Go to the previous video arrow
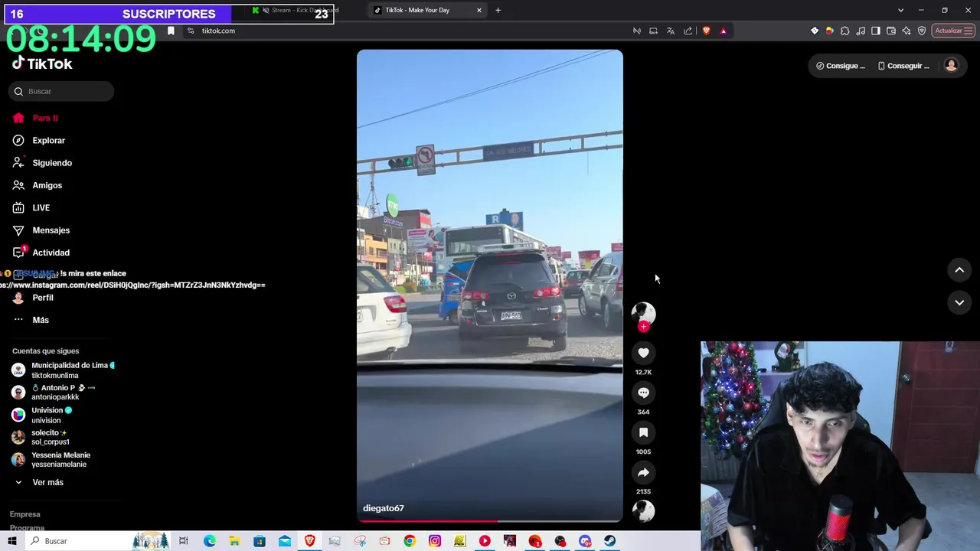This screenshot has width=980, height=551. [x=959, y=270]
